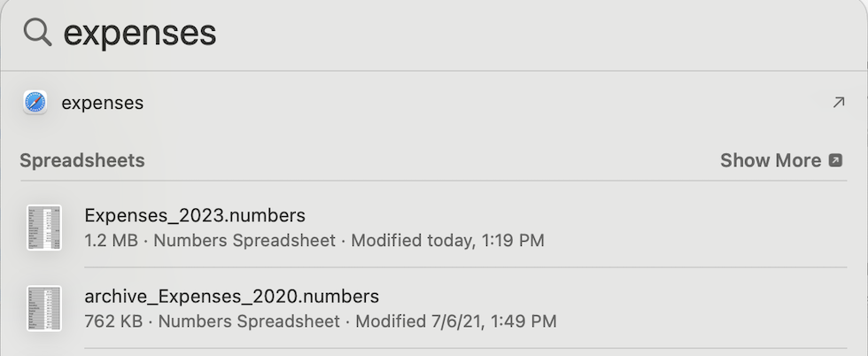Click 'Numbers Spreadsheet' label under Expenses_2023

244,240
